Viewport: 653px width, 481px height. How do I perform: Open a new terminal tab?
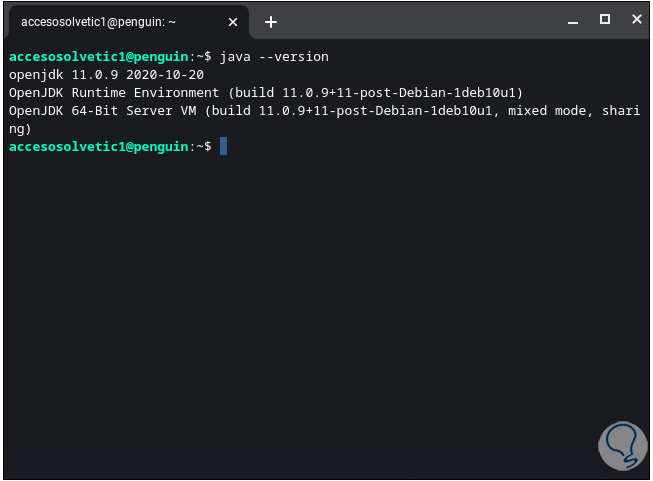270,21
